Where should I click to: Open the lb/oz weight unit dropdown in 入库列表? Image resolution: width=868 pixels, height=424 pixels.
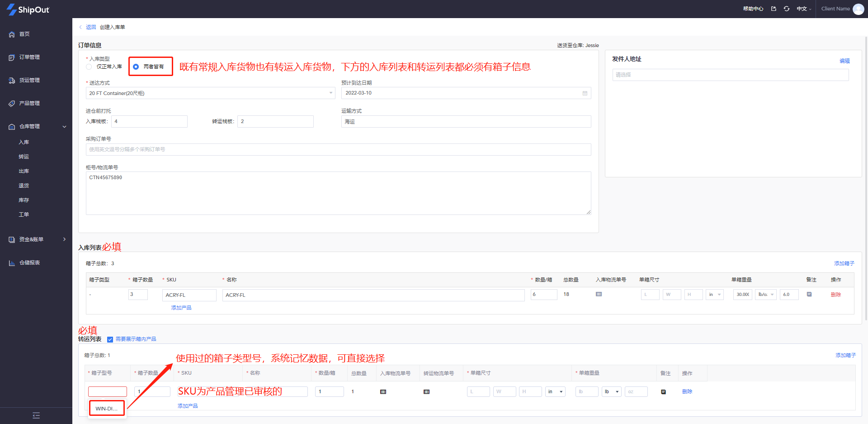click(x=765, y=295)
